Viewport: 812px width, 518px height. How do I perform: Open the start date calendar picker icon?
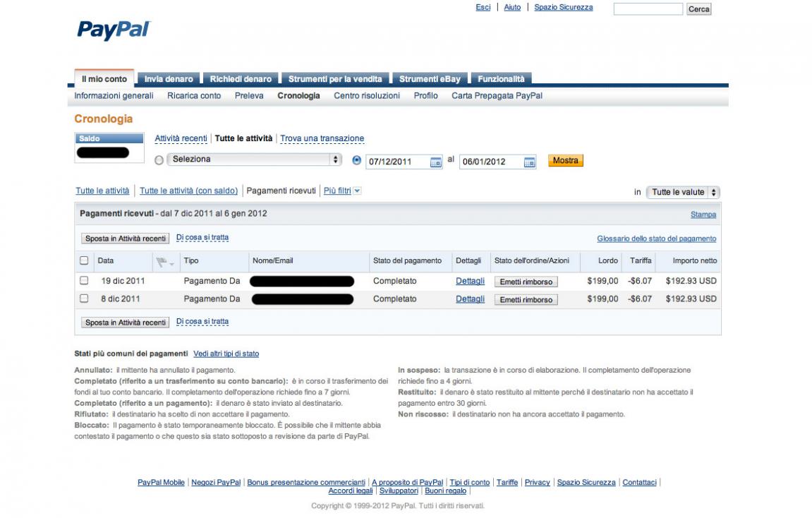(435, 162)
